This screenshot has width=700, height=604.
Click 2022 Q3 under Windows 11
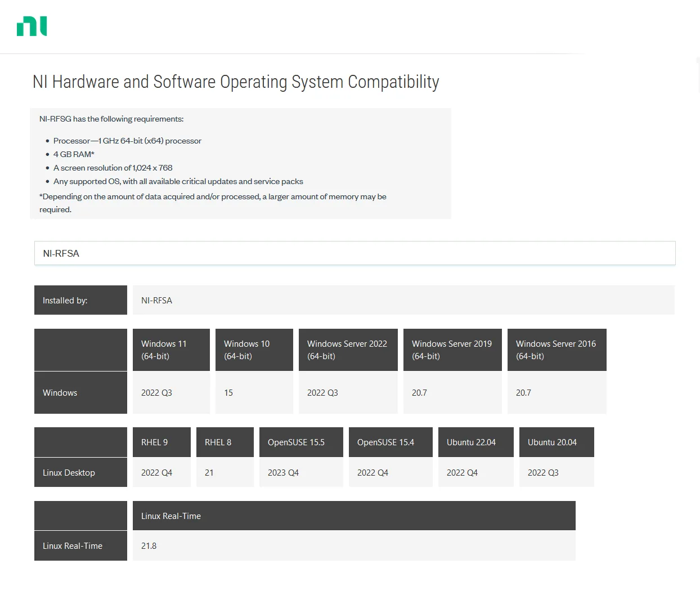tap(171, 392)
